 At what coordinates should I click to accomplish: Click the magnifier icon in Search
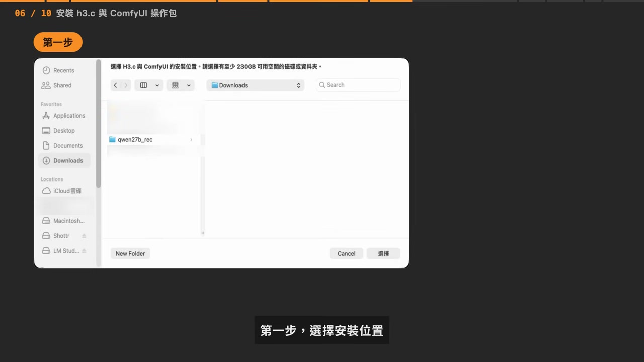(322, 85)
